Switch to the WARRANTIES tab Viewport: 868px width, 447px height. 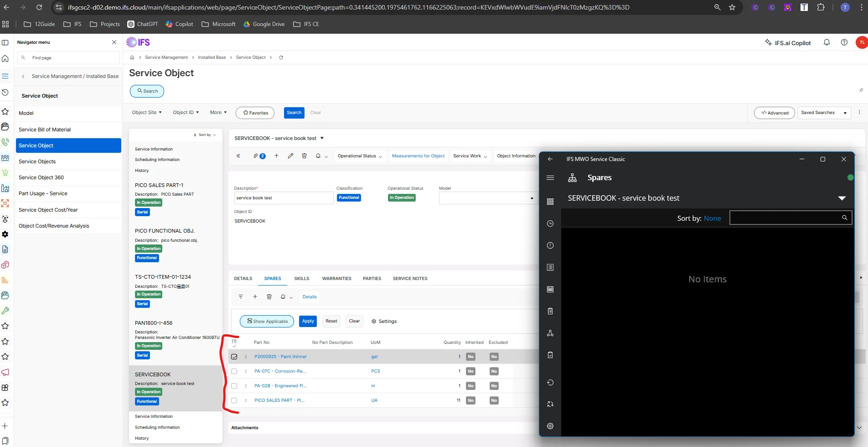click(x=336, y=279)
